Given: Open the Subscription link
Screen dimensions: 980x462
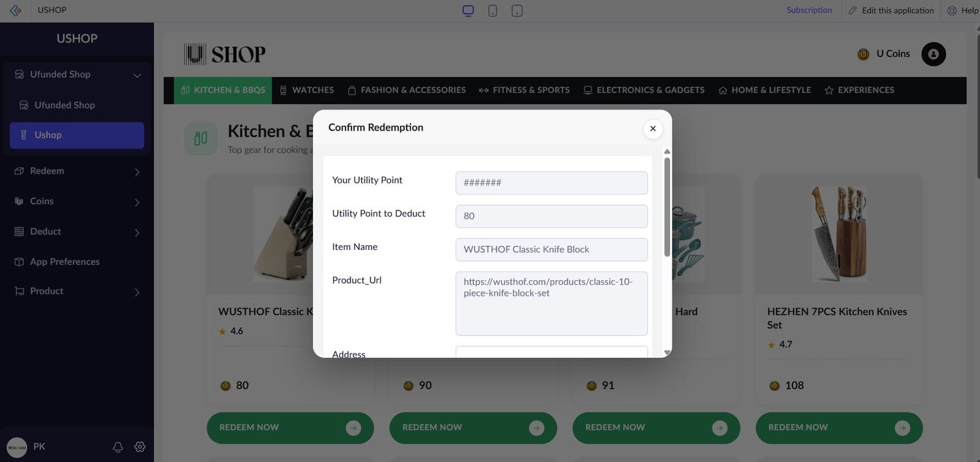Looking at the screenshot, I should coord(809,10).
